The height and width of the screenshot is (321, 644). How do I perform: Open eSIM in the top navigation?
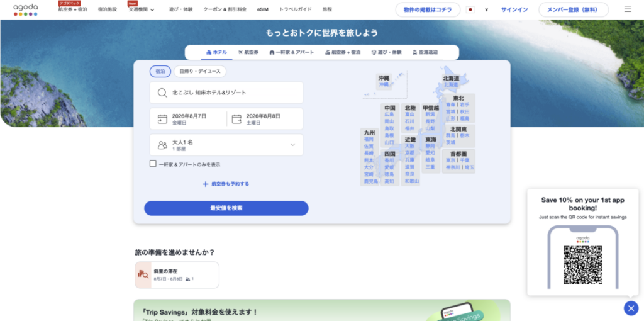click(x=263, y=9)
